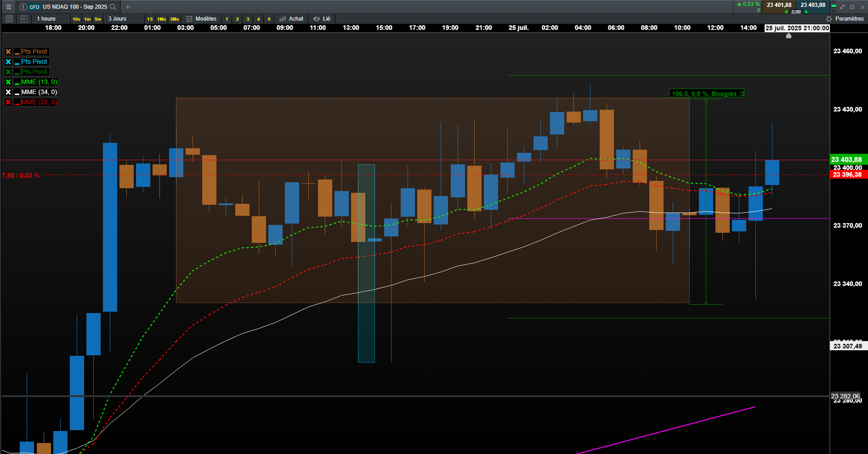The image size is (868, 454).
Task: Click the 23 307,49 cursor price label
Action: 849,346
